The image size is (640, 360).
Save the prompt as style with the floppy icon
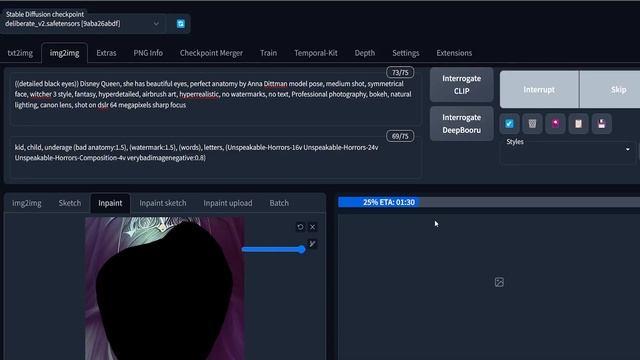(x=601, y=124)
